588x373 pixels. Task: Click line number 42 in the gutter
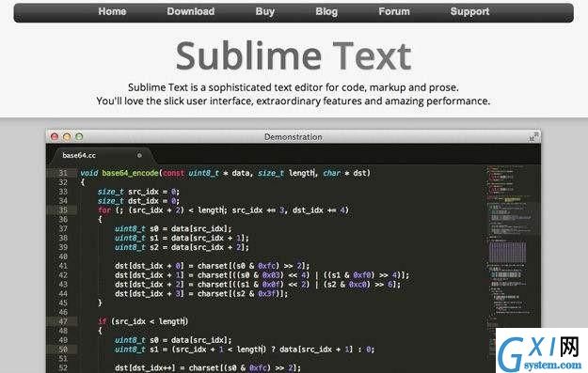click(x=63, y=275)
